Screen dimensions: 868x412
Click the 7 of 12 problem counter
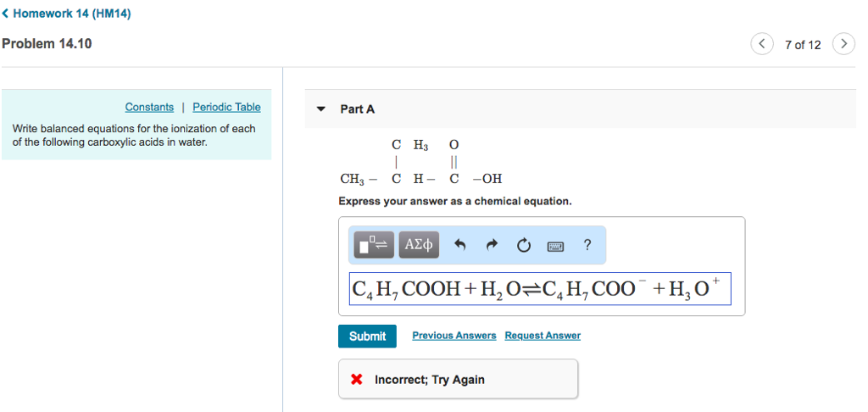pyautogui.click(x=803, y=45)
